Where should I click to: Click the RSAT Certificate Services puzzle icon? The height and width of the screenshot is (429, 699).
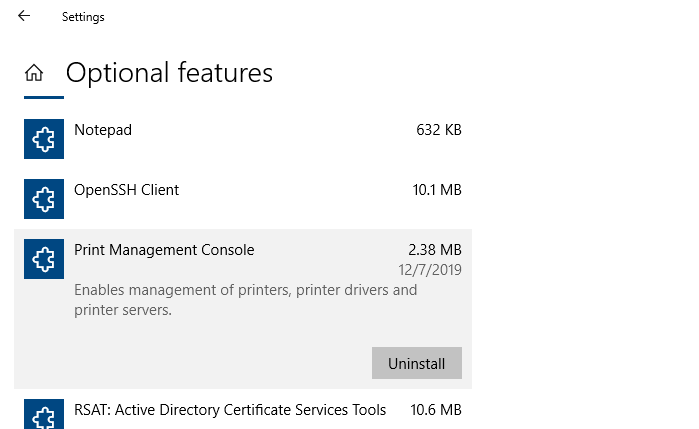click(x=44, y=414)
